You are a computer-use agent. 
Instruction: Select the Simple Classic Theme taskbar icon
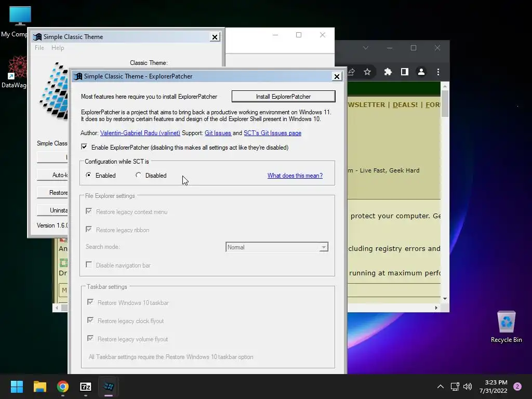click(109, 387)
